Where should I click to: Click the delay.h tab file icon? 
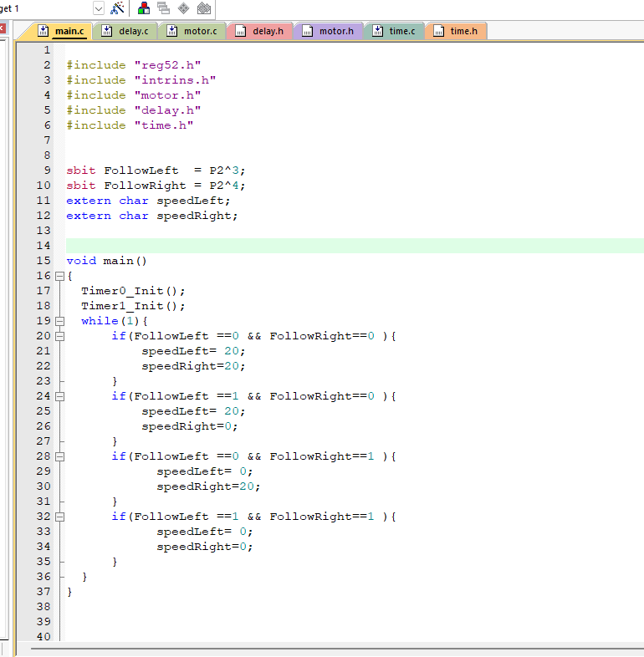(240, 31)
